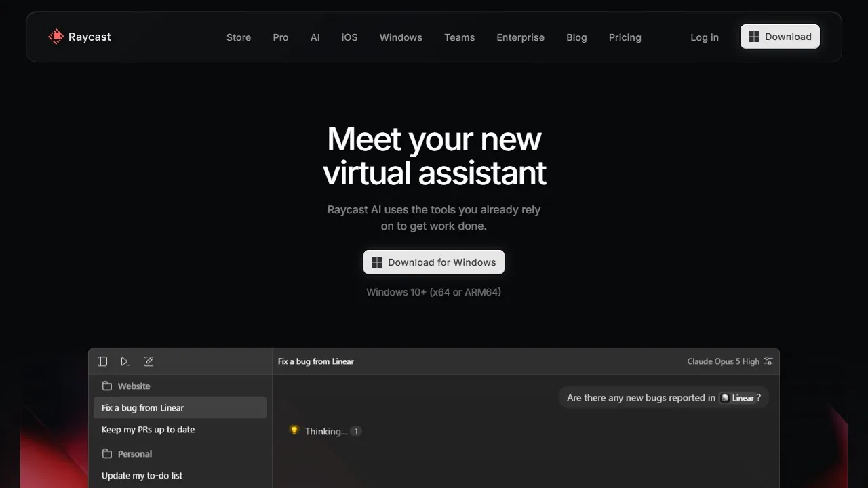This screenshot has width=868, height=488.
Task: Open the Pricing page
Action: click(625, 37)
